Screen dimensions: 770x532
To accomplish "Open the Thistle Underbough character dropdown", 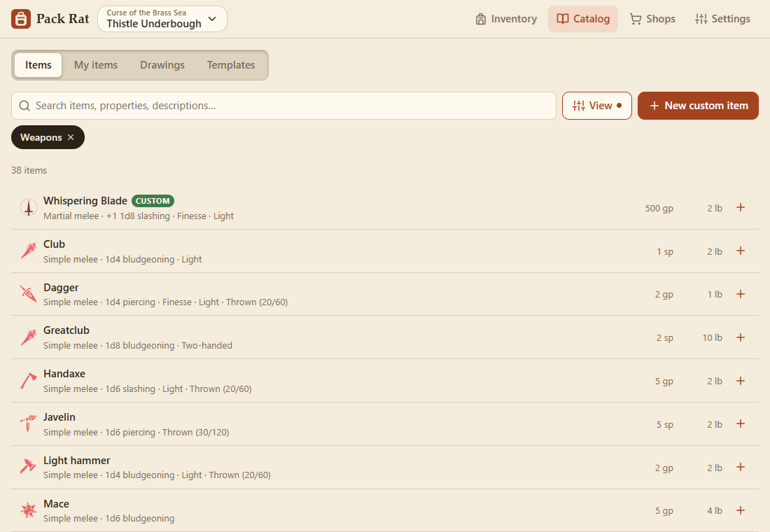I will (x=162, y=19).
